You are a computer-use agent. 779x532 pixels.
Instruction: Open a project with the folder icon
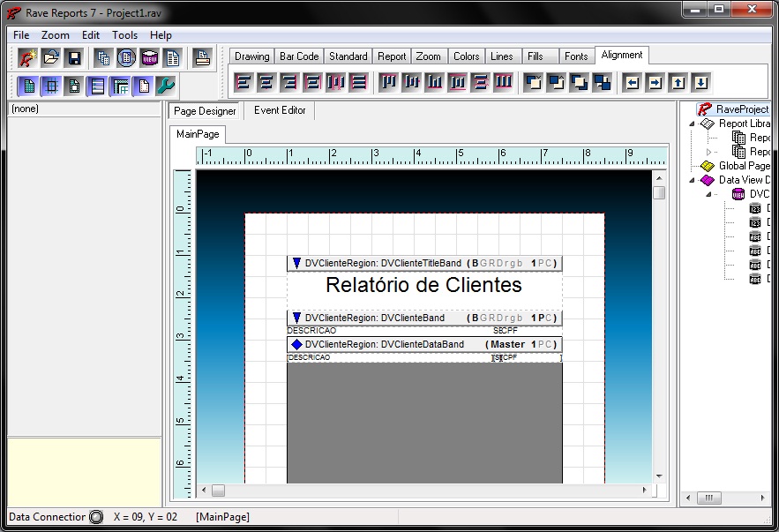click(51, 58)
